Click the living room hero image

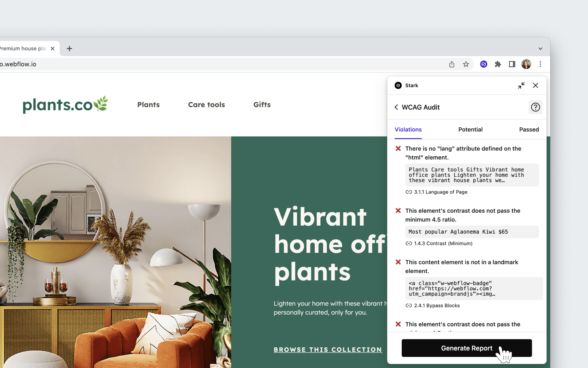(115, 252)
